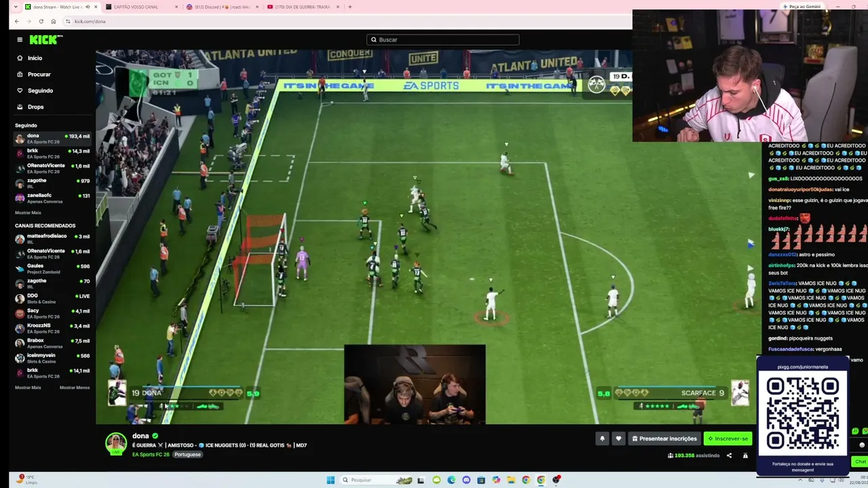868x488 pixels.
Task: Go back in the browser
Action: [17, 21]
